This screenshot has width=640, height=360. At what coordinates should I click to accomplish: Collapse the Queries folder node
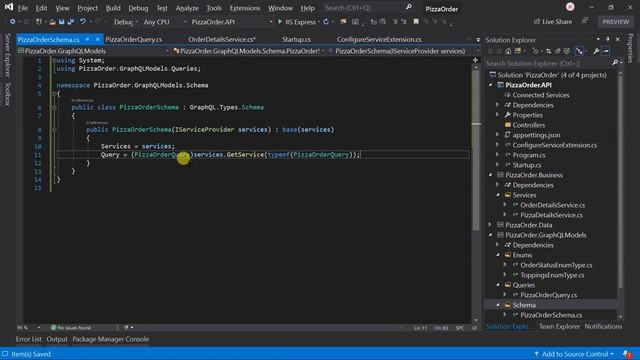point(498,285)
